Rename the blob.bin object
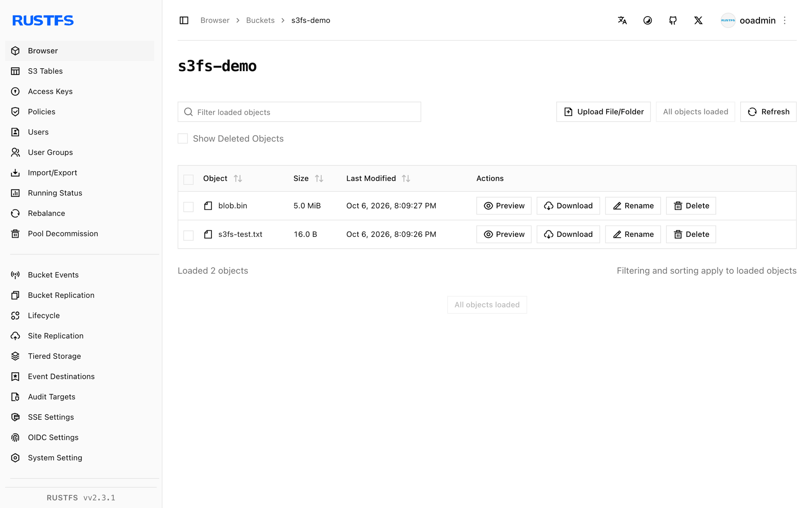This screenshot has width=812, height=508. pyautogui.click(x=633, y=206)
